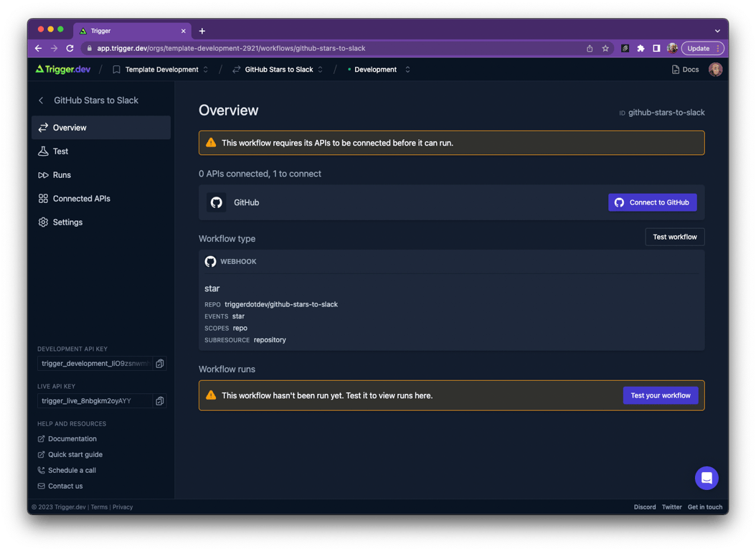Viewport: 756px width, 551px height.
Task: Click the github-stars-to-slack workflow ID text
Action: point(666,113)
